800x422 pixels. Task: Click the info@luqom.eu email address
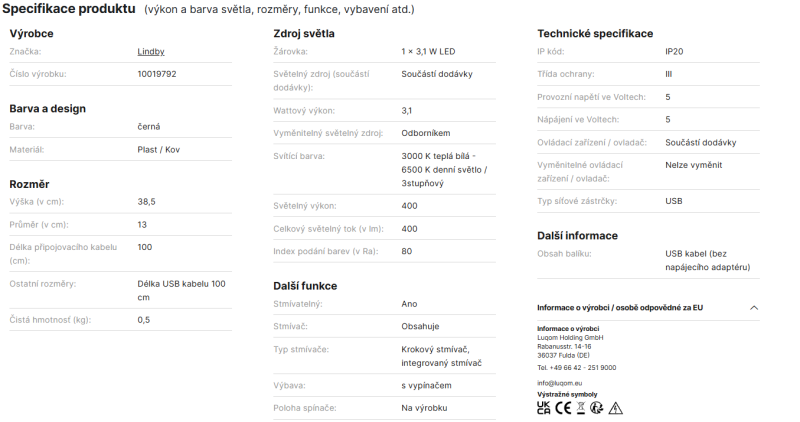(x=560, y=383)
